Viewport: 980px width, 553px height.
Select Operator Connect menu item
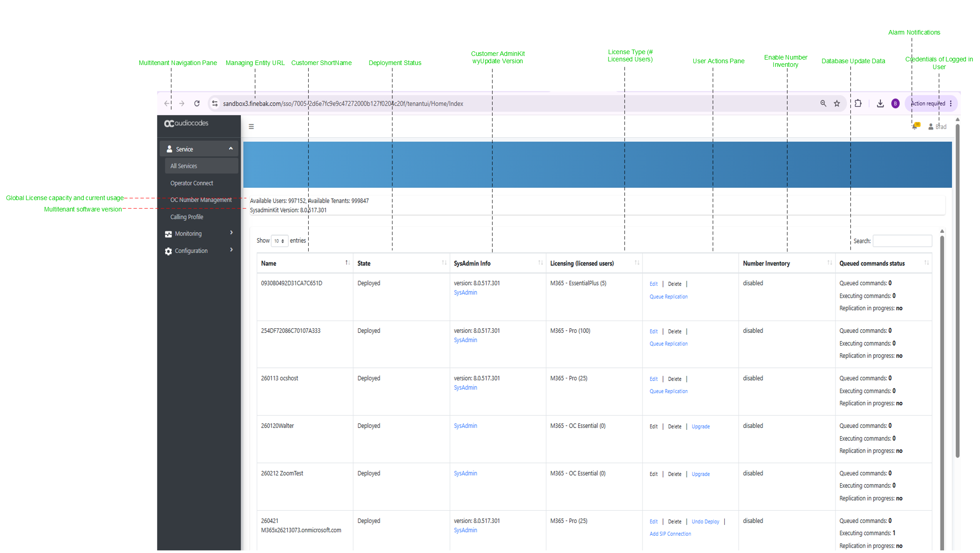pos(192,183)
